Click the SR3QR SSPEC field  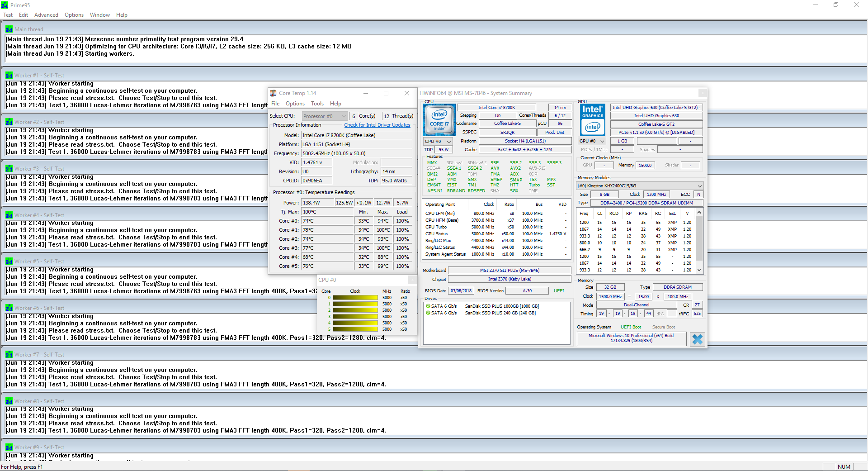(507, 133)
